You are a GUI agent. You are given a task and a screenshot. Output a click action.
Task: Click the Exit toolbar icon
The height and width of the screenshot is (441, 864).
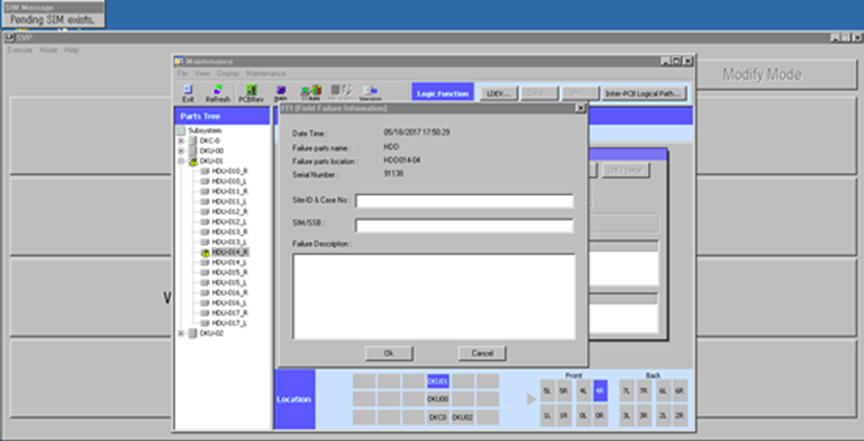tap(188, 93)
